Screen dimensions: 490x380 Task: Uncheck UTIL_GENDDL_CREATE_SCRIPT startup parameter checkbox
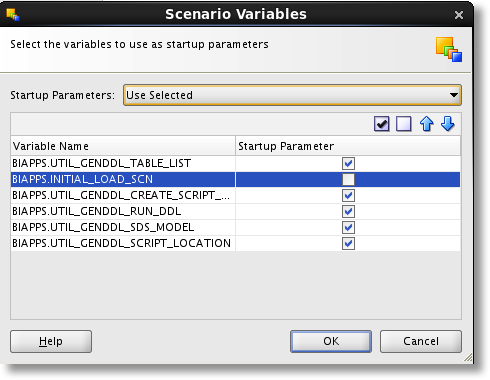tap(348, 195)
